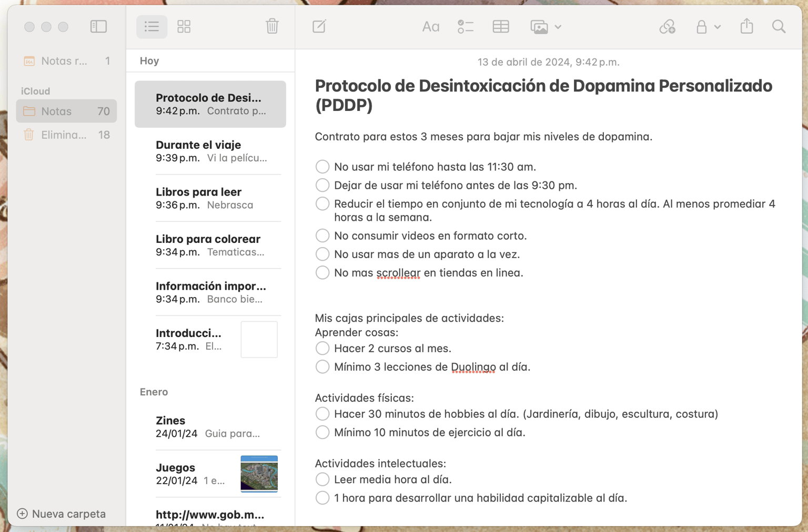Click the 'Enero' section header

click(x=154, y=392)
